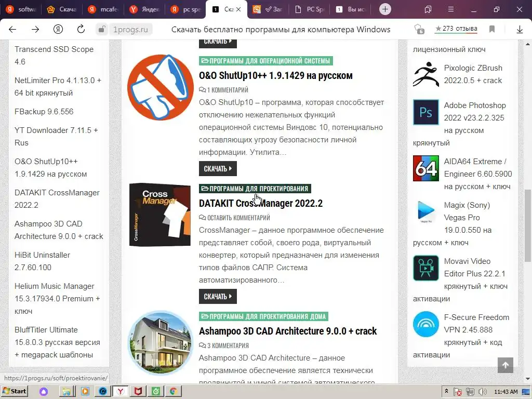Open the browser hamburger menu
Viewport: 532px width, 399px height.
(450, 9)
